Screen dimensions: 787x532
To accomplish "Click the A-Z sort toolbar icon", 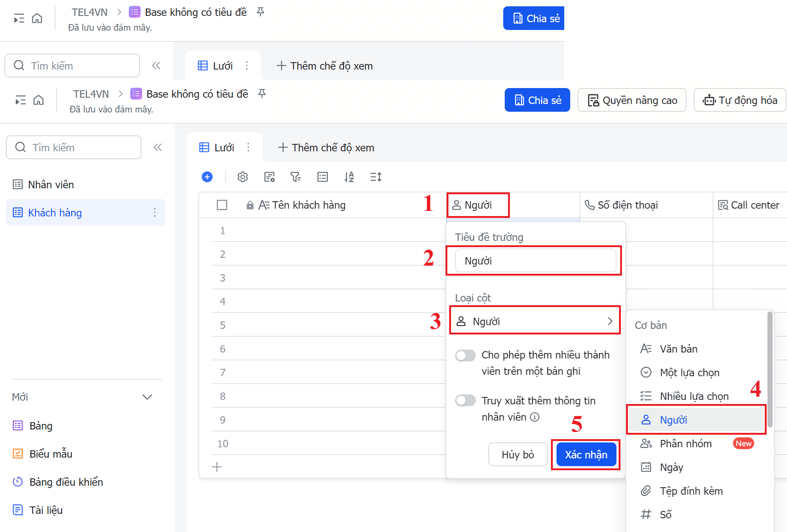I will pyautogui.click(x=349, y=177).
